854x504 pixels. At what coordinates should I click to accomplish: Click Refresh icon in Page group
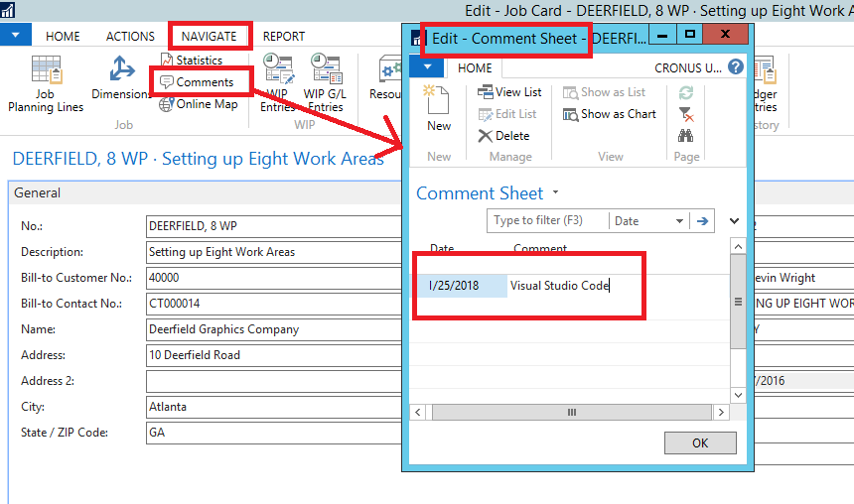[x=686, y=92]
